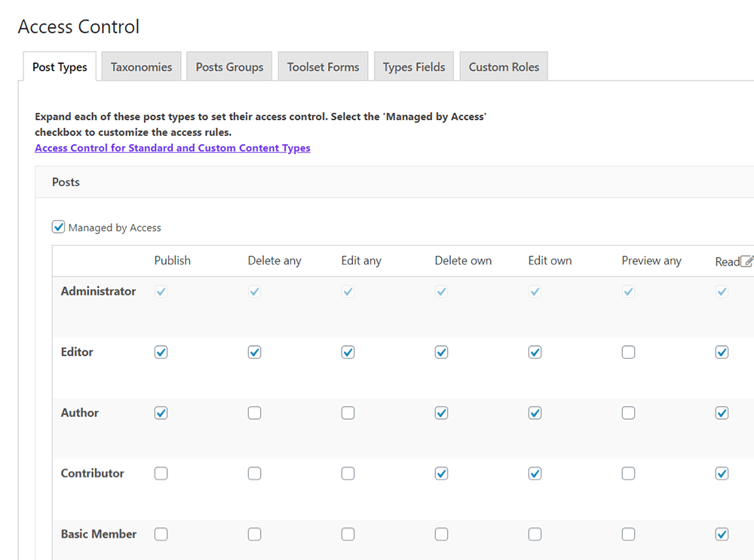This screenshot has width=754, height=560.
Task: Open the Types Fields tab
Action: [x=414, y=67]
